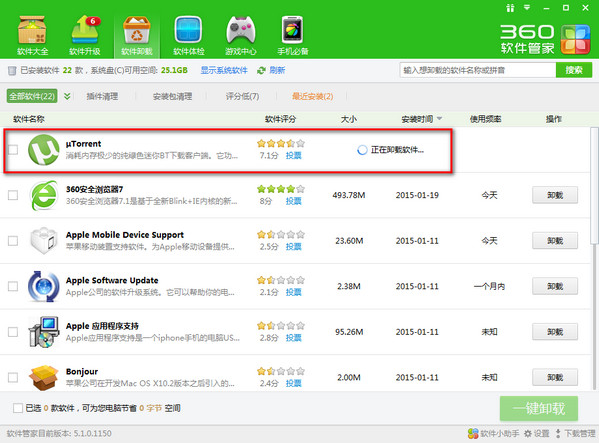Click the Apple 应用程序支持 icon
The height and width of the screenshot is (443, 599).
(44, 331)
